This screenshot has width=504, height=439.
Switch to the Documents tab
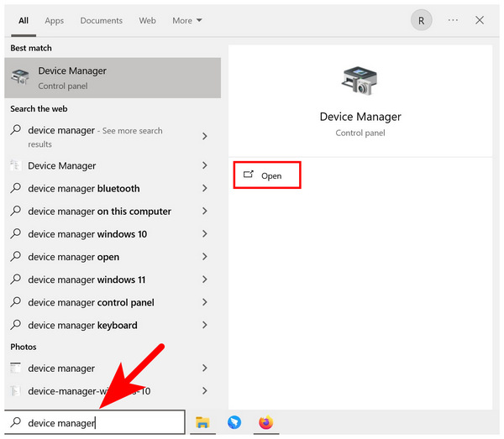(x=102, y=20)
